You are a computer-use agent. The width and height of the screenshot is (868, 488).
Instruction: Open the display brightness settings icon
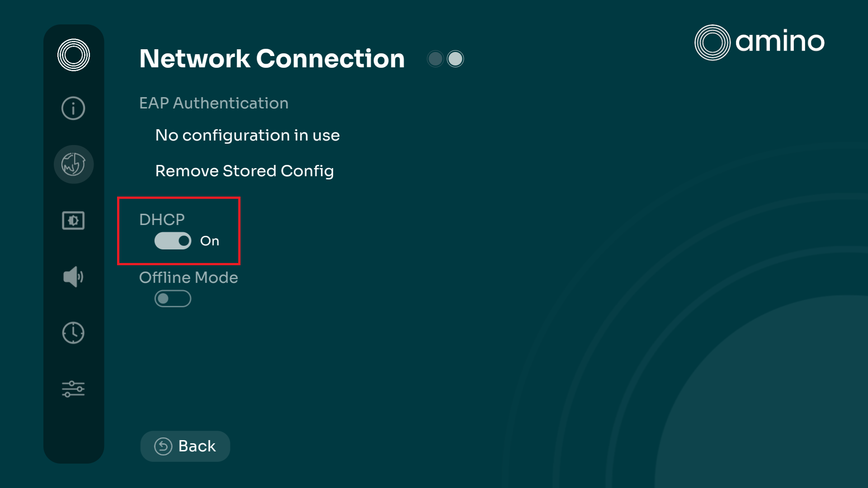73,221
